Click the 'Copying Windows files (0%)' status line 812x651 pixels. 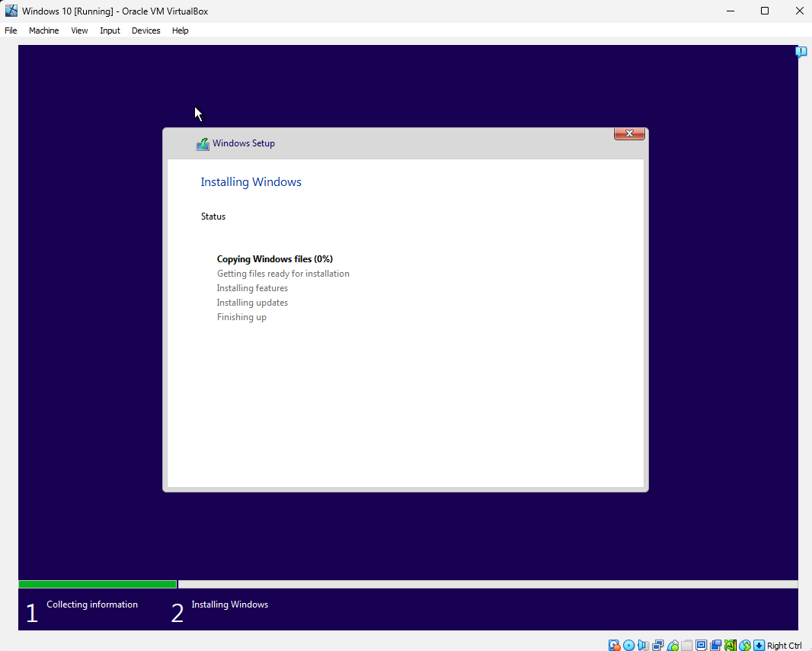(x=274, y=259)
